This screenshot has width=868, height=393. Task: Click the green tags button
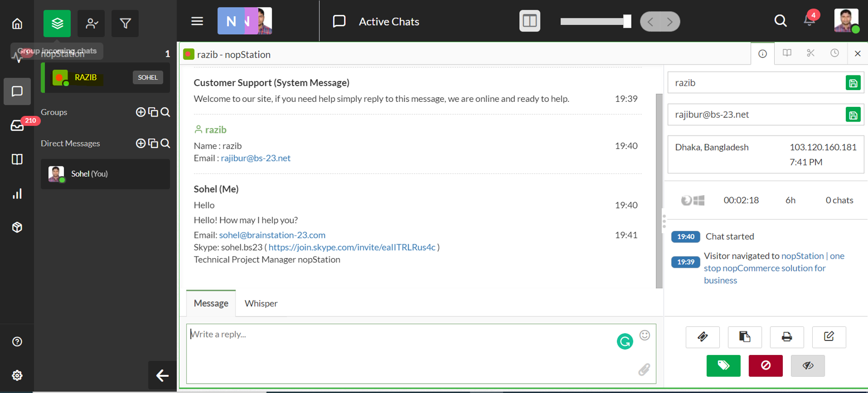tap(723, 365)
